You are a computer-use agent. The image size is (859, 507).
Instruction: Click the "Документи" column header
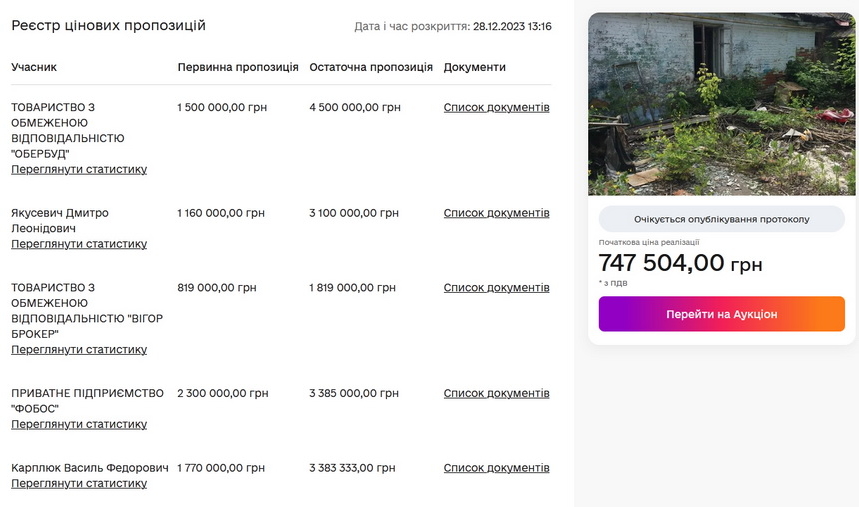pos(475,67)
